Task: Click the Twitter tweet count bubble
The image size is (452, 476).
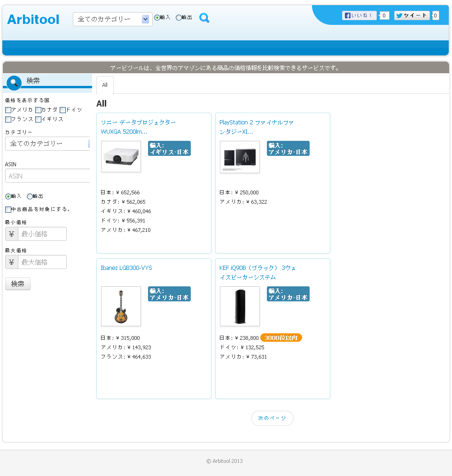Action: (435, 15)
